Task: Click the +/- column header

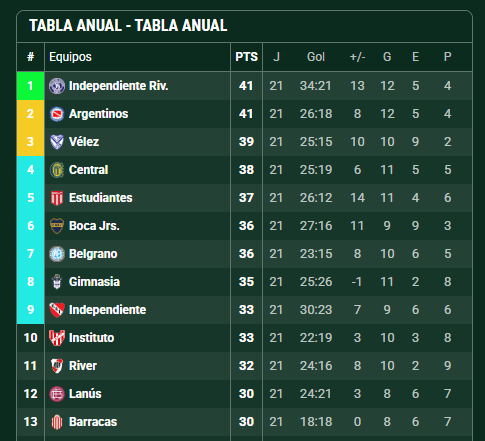Action: pos(357,57)
